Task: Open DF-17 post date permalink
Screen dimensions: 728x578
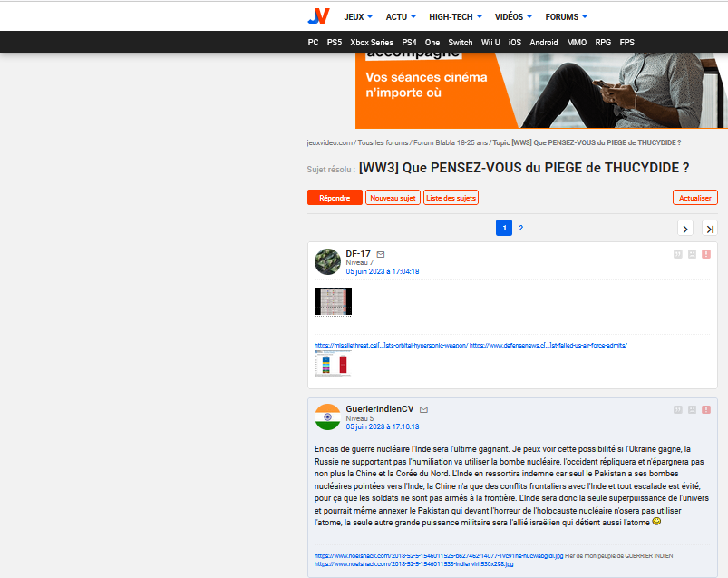Action: (382, 271)
